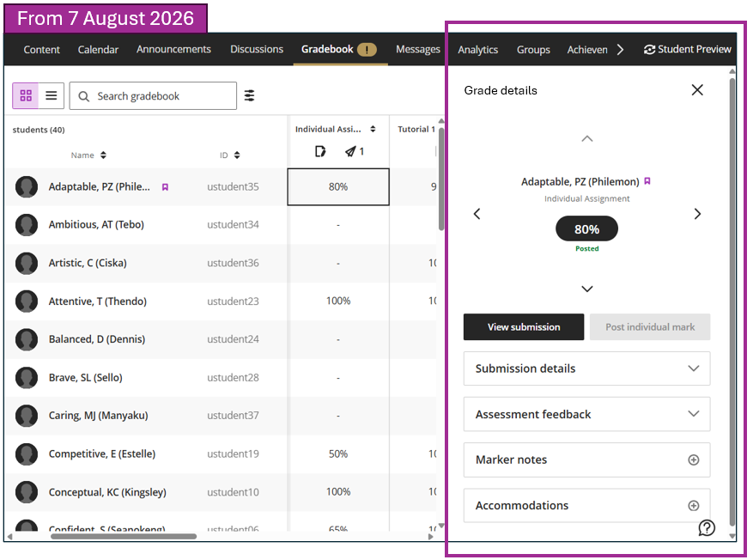This screenshot has height=560, width=753.
Task: Move to next assessment with down chevron
Action: pos(586,289)
